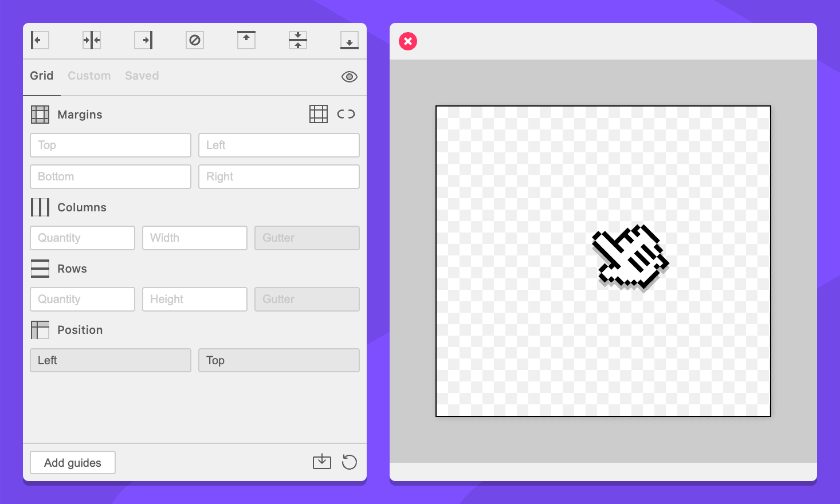This screenshot has width=840, height=504.
Task: Add guide to right edge
Action: [143, 40]
